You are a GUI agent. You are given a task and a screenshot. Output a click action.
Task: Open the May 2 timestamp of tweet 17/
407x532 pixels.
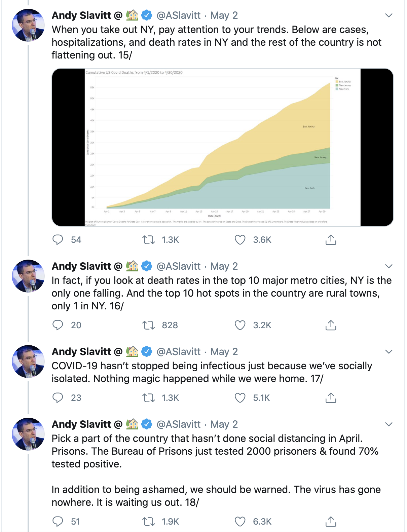click(x=224, y=352)
